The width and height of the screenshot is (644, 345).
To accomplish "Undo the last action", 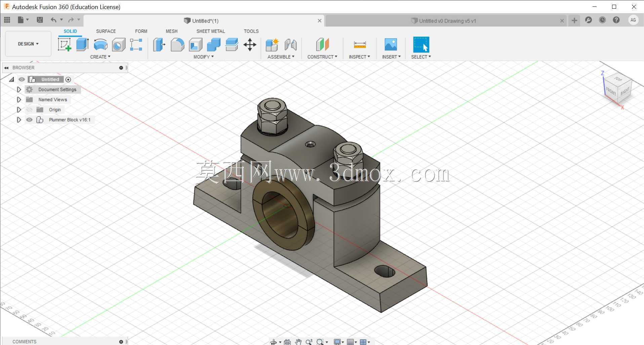I will (x=53, y=20).
